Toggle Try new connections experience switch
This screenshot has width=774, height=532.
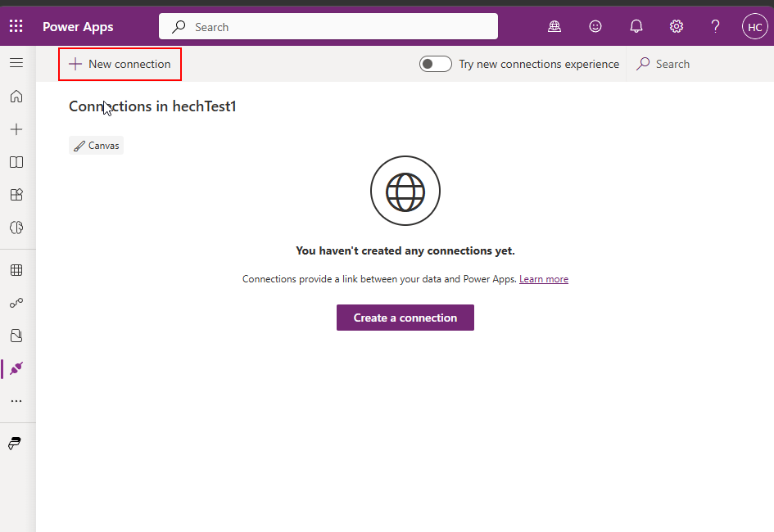point(436,64)
